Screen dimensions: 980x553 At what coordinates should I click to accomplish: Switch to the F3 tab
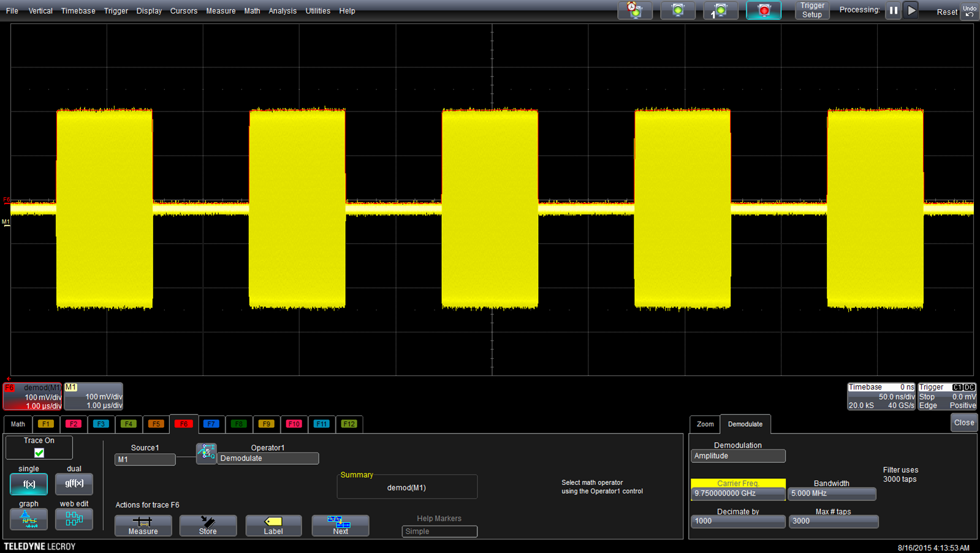101,424
